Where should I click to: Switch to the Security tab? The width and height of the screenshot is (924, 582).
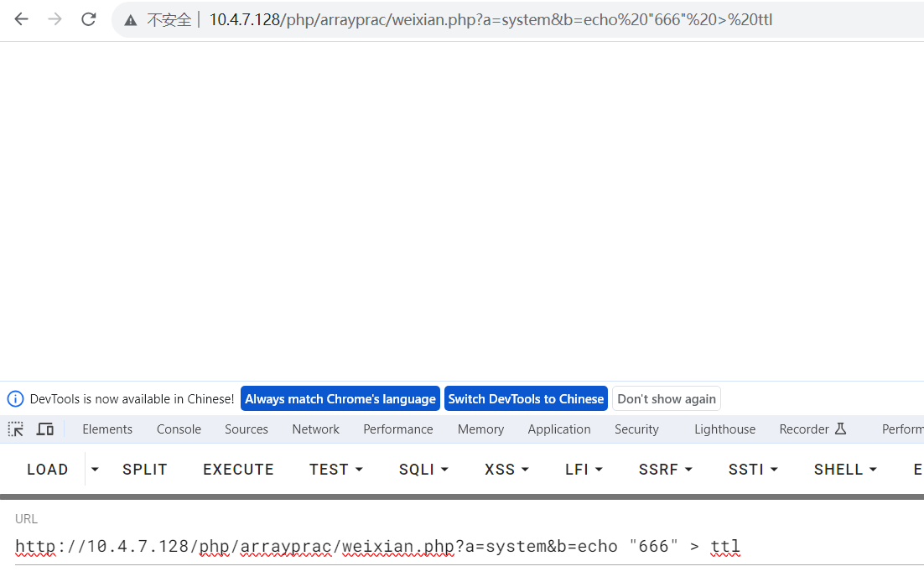(636, 429)
